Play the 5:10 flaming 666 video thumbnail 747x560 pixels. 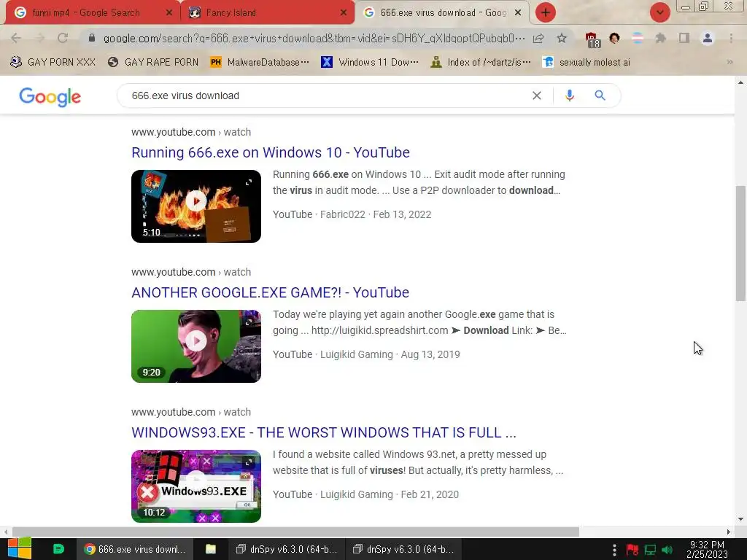(x=196, y=206)
